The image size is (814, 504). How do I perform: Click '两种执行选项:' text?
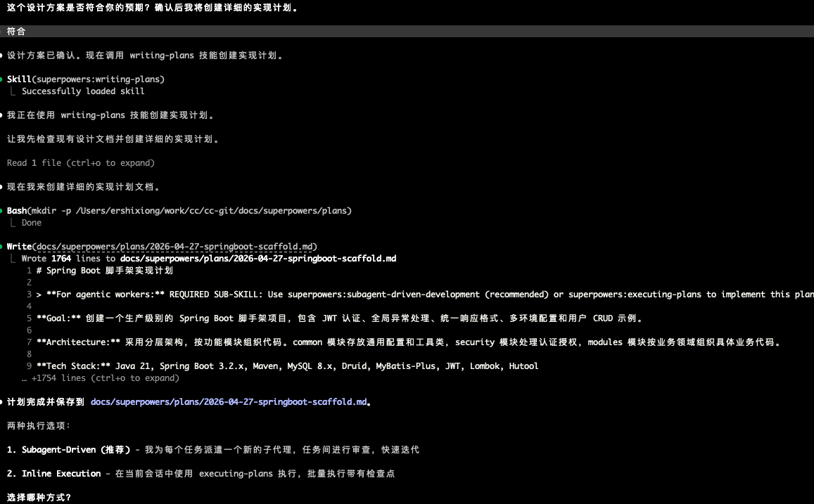click(39, 426)
